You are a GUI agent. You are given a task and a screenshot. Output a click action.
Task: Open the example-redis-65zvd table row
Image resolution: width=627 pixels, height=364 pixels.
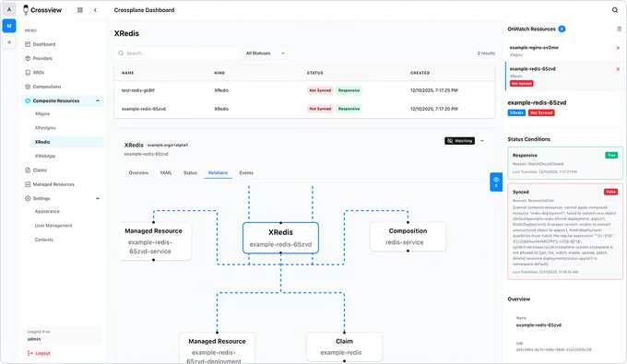(304, 109)
